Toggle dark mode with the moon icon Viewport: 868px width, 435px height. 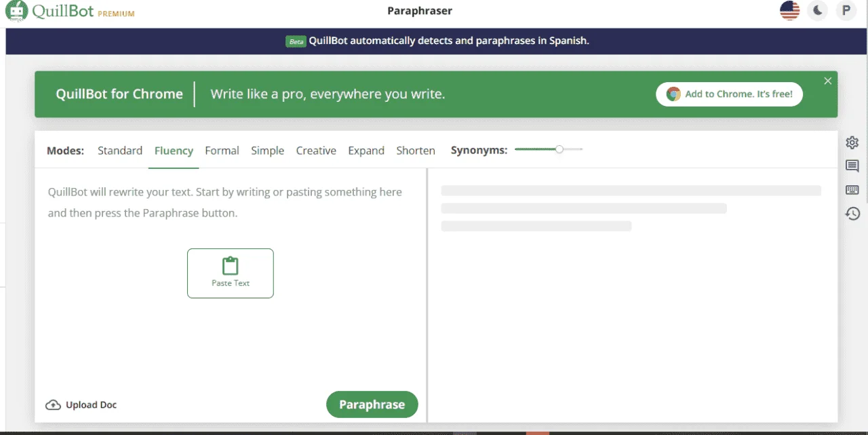(818, 10)
